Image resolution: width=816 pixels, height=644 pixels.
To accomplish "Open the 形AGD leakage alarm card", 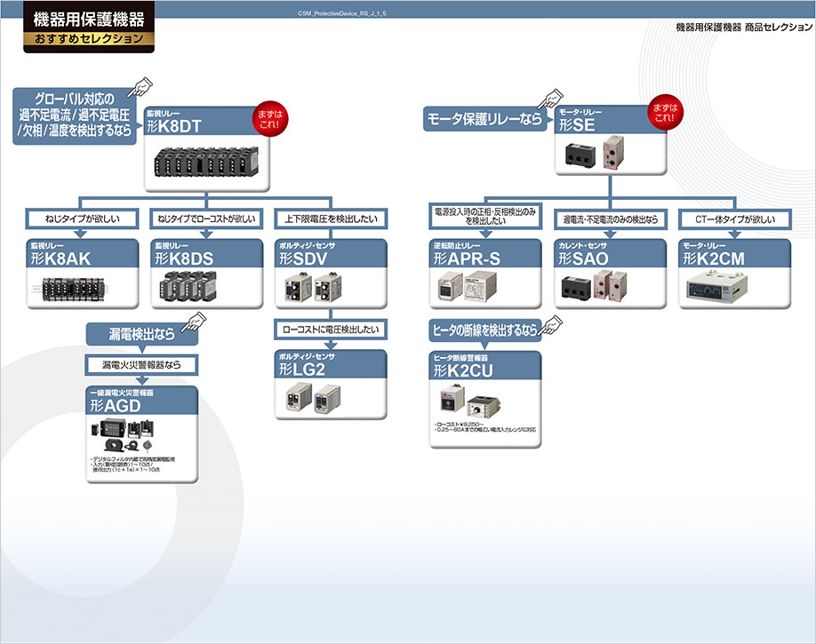I will click(141, 434).
